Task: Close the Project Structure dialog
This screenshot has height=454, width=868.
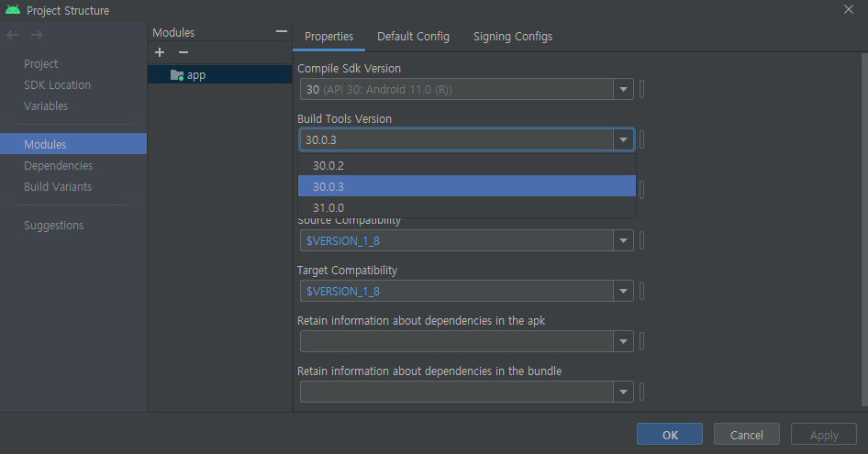Action: pyautogui.click(x=848, y=9)
